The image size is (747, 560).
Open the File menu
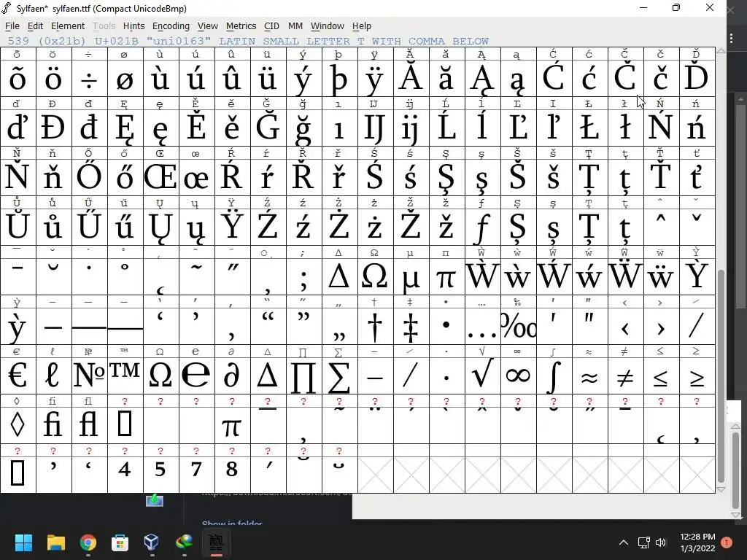[x=12, y=26]
